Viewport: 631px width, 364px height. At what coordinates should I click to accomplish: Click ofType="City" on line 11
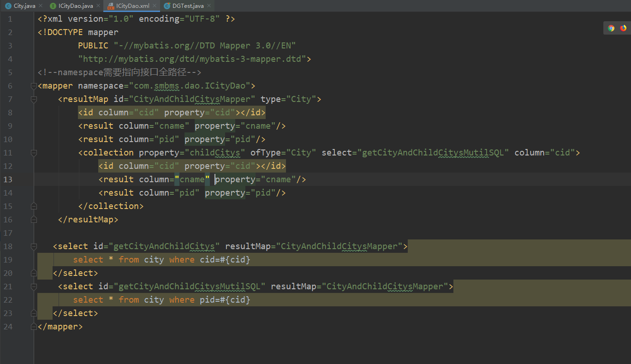click(x=283, y=153)
